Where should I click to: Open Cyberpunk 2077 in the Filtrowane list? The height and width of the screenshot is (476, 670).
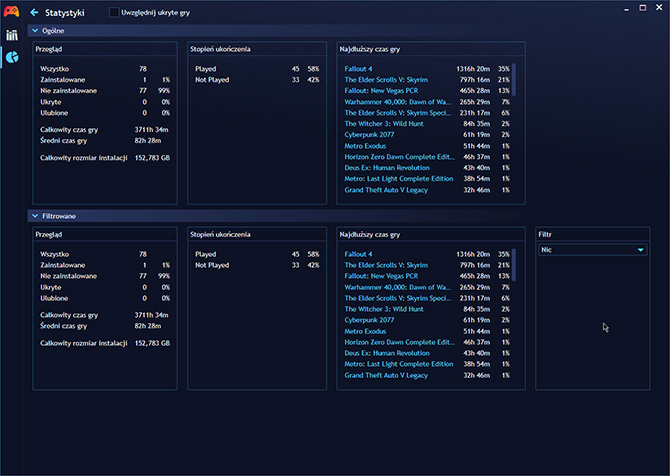(x=369, y=320)
